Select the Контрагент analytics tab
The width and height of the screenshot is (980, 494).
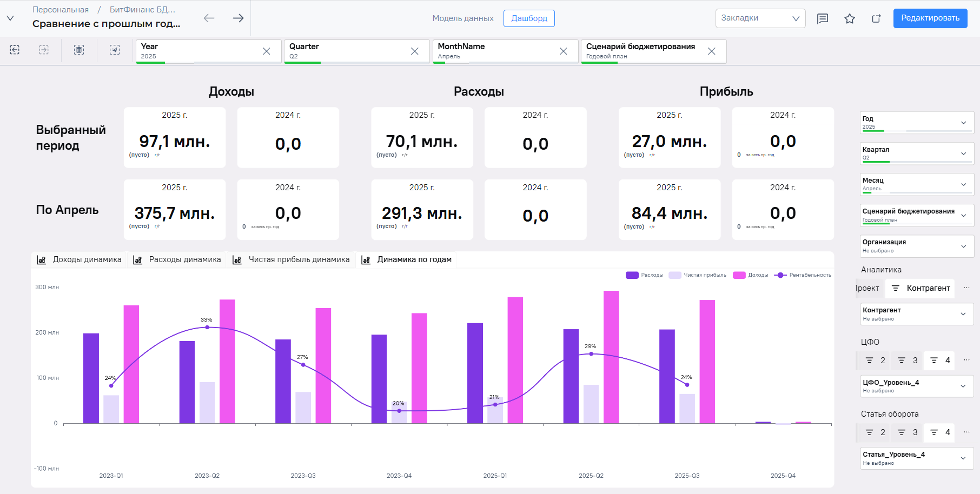[920, 288]
